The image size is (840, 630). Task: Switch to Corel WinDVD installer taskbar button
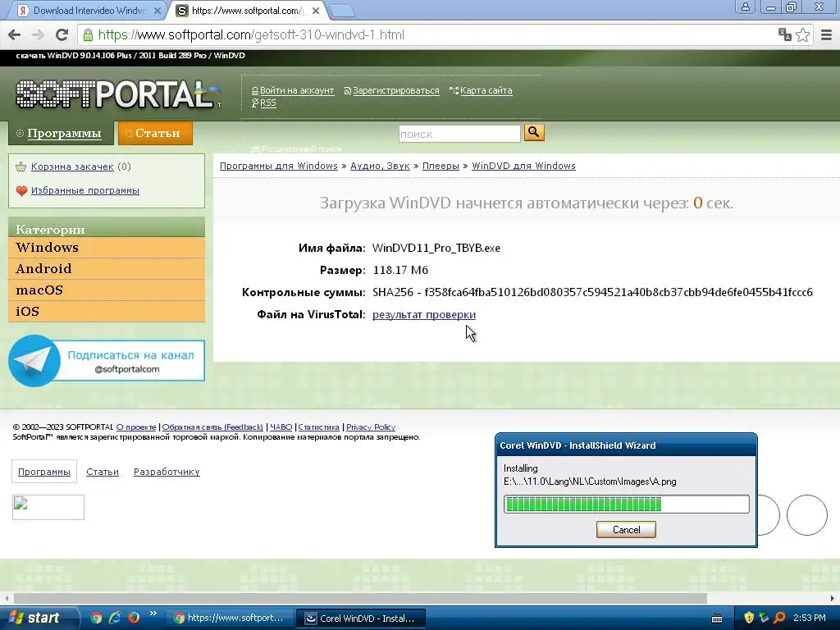click(361, 619)
